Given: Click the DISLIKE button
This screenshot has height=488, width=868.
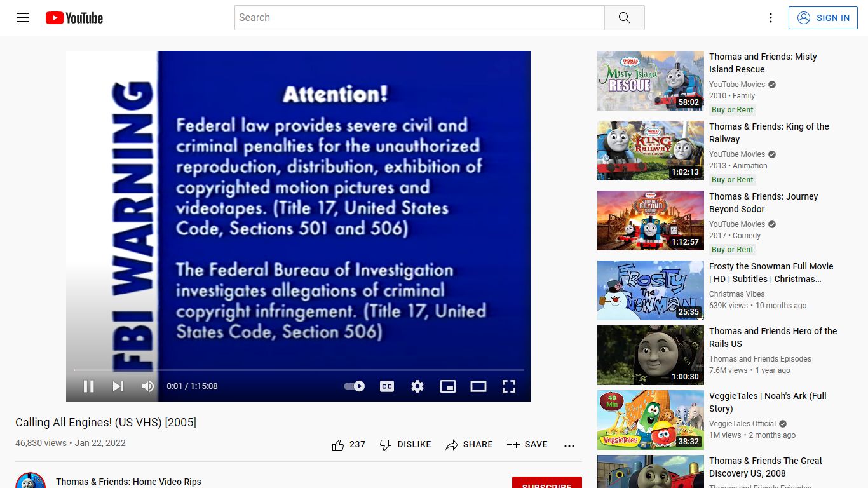Looking at the screenshot, I should 405,445.
